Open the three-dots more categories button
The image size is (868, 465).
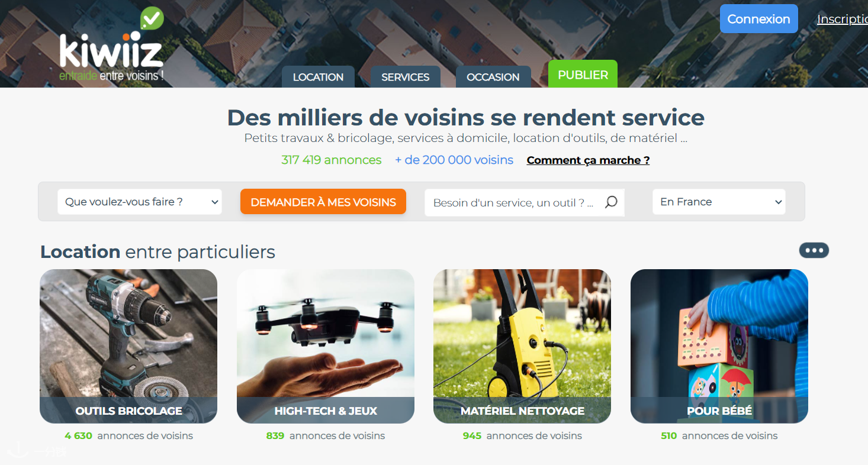pos(814,250)
